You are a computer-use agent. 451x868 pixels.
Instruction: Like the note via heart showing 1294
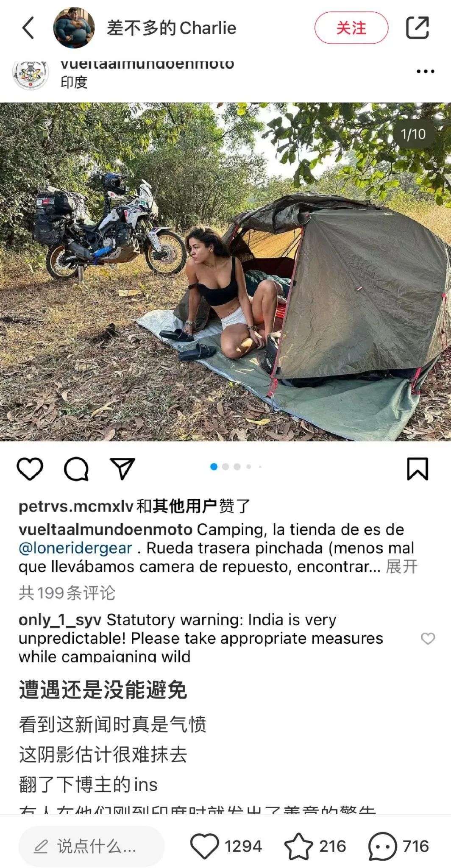pyautogui.click(x=226, y=846)
